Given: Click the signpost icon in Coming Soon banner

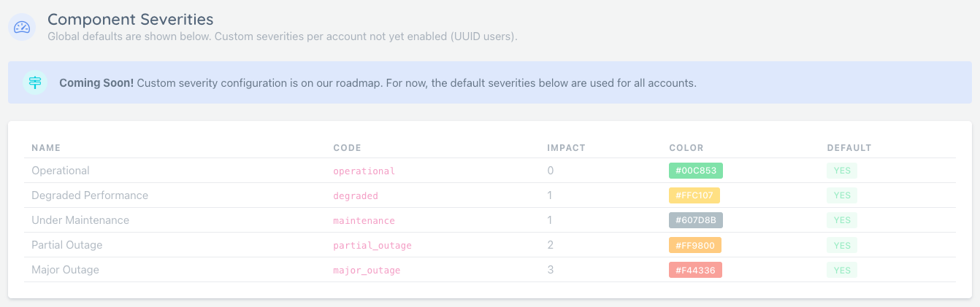Looking at the screenshot, I should 35,82.
